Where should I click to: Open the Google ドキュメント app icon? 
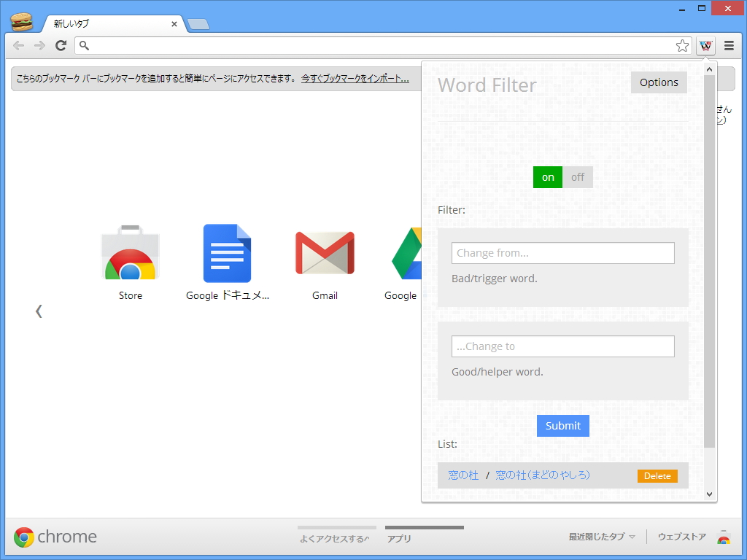coord(228,253)
